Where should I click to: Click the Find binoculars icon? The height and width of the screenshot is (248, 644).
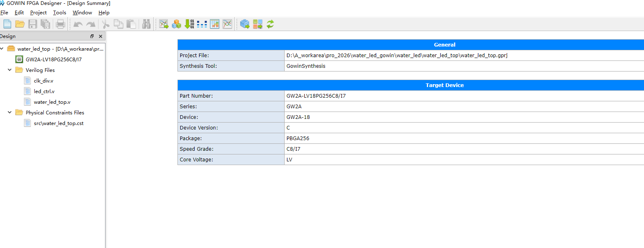click(x=146, y=24)
